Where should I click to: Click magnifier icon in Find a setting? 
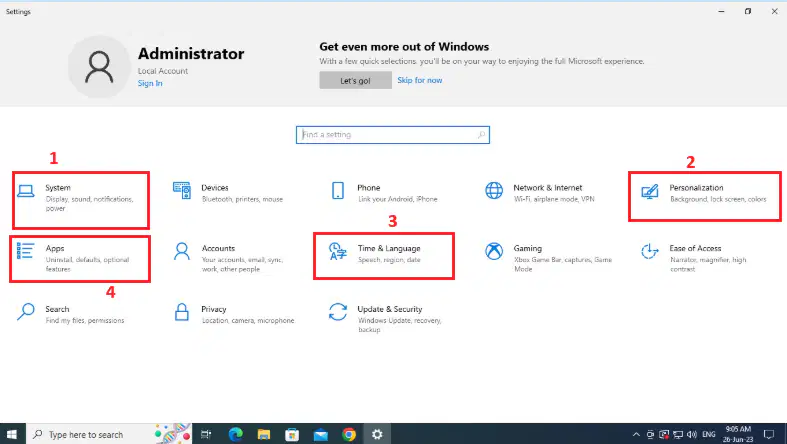tap(481, 134)
